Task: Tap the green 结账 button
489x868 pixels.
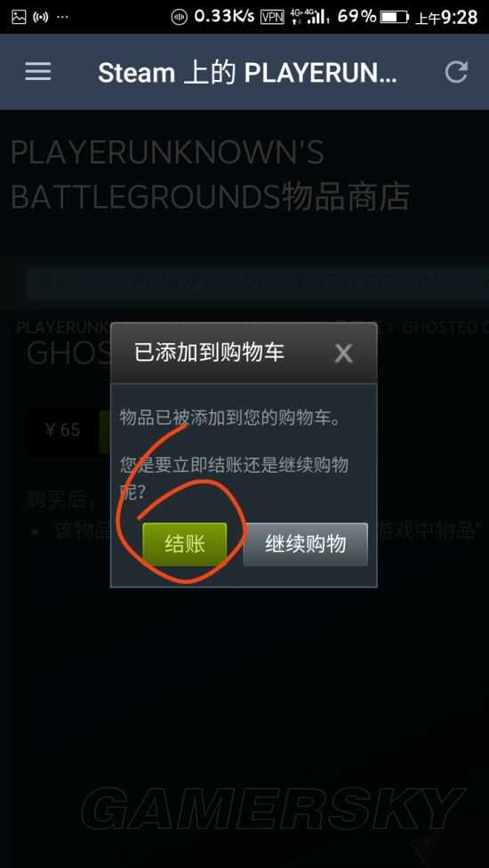Action: [185, 544]
